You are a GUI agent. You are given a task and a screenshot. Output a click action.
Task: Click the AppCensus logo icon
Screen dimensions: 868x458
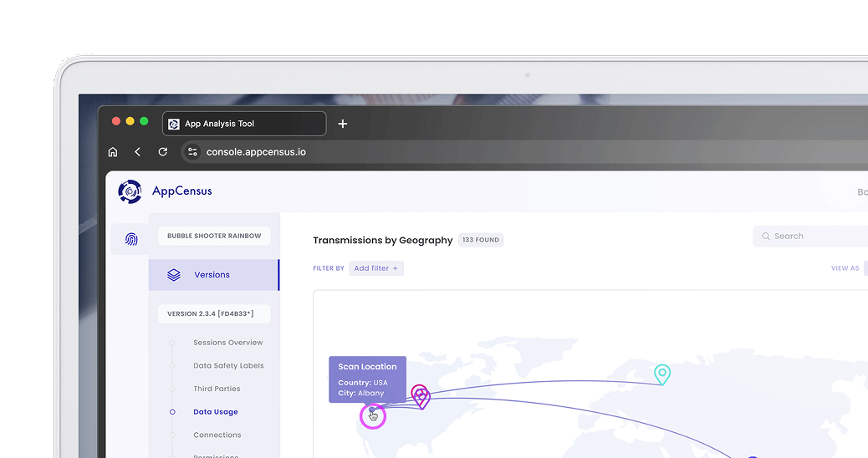click(130, 191)
